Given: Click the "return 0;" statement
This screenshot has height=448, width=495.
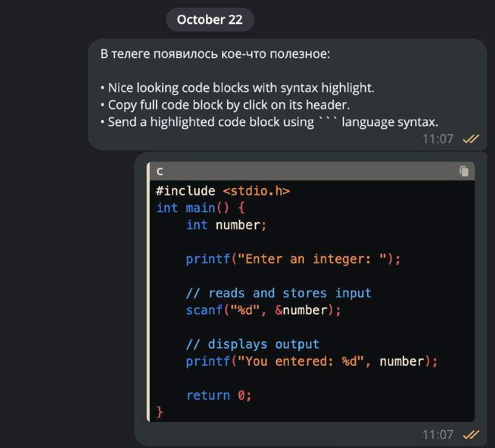Looking at the screenshot, I should 219,395.
